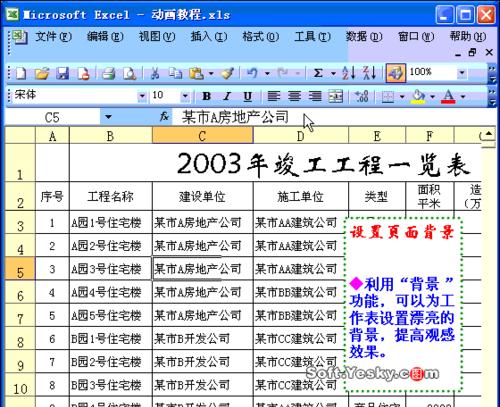The height and width of the screenshot is (407, 500).
Task: Select row 5 header
Action: click(x=20, y=268)
